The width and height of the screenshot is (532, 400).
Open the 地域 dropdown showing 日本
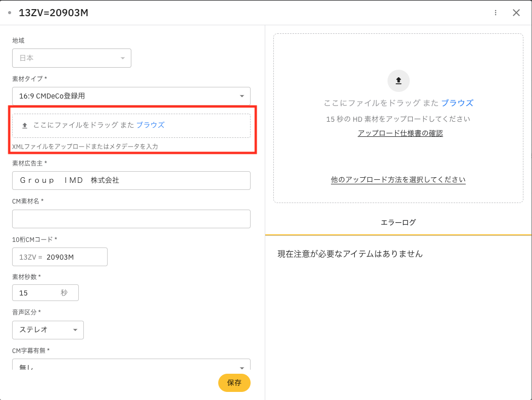pos(71,58)
